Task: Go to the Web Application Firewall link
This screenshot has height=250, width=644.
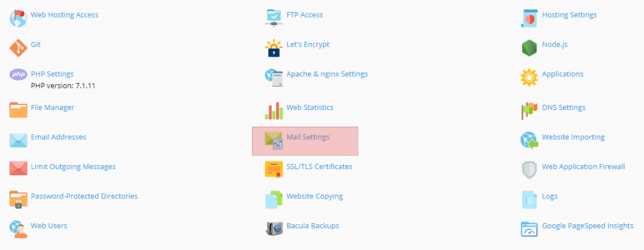Action: coord(584,166)
